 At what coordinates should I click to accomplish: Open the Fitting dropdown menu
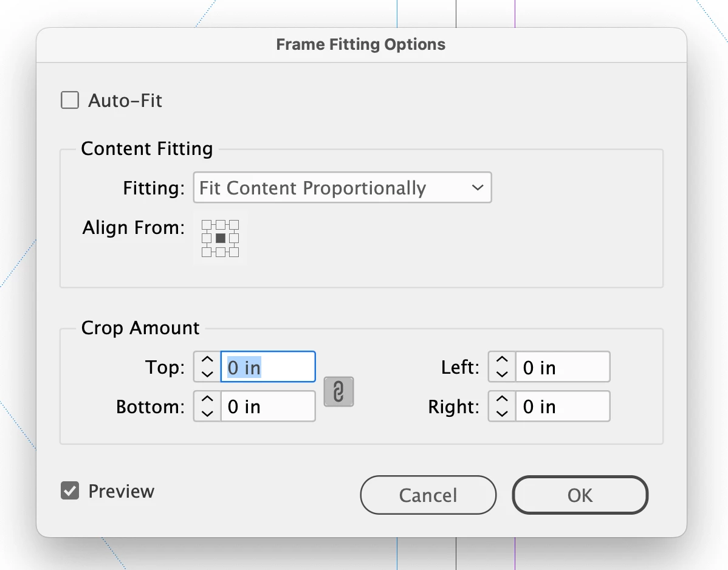342,188
